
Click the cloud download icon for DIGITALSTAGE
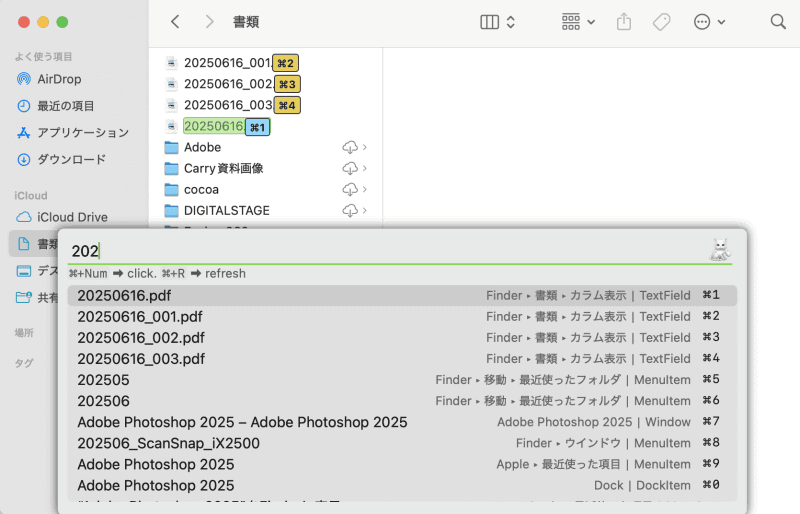coord(349,210)
